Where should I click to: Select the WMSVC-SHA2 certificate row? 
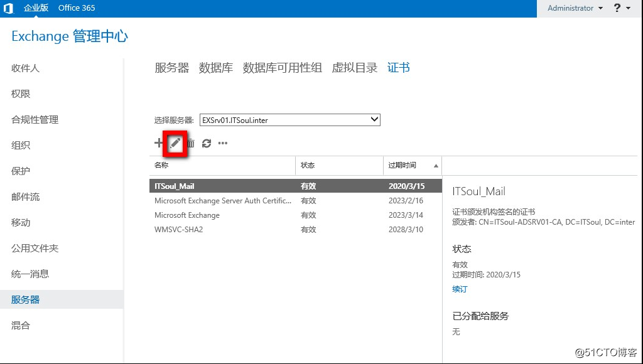pos(296,230)
